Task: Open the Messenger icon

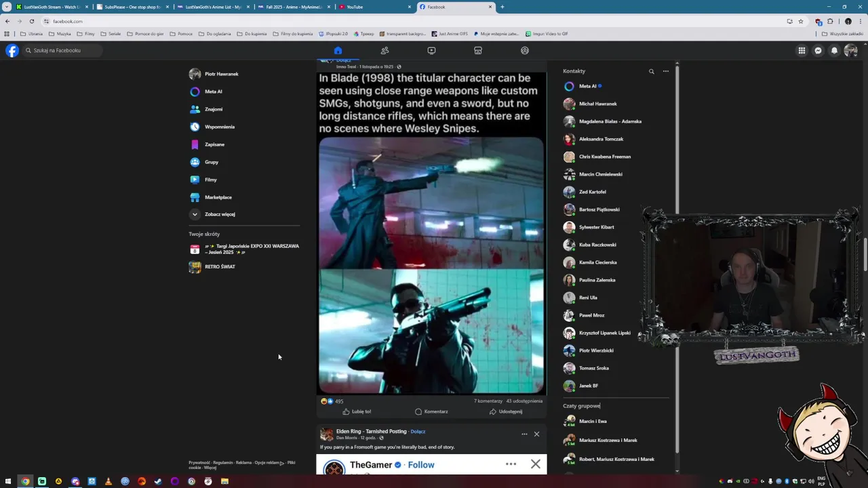Action: click(x=818, y=50)
